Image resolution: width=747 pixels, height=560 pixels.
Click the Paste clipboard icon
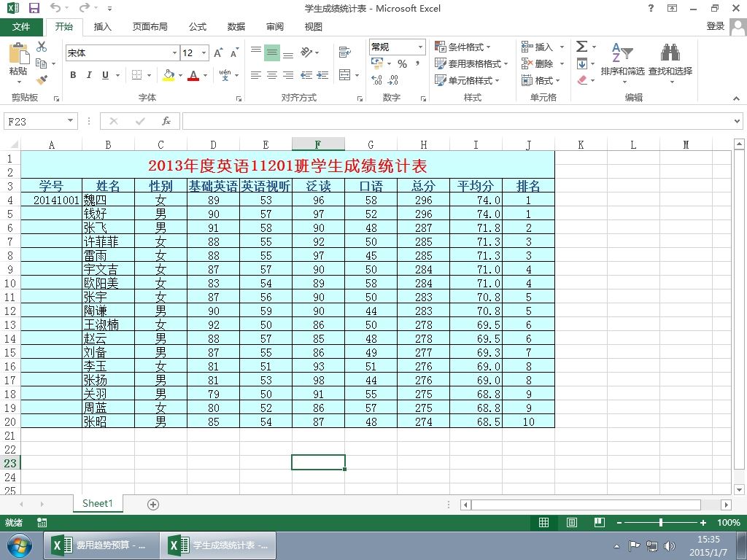(x=18, y=53)
